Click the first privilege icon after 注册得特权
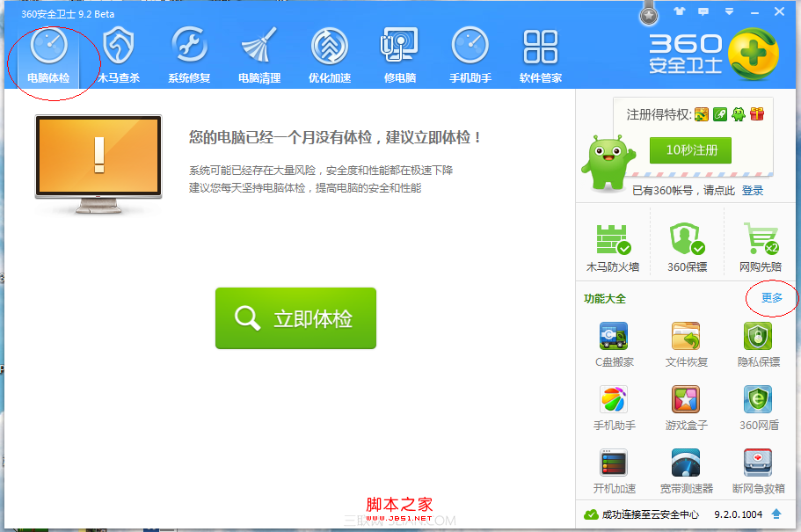 tap(702, 114)
